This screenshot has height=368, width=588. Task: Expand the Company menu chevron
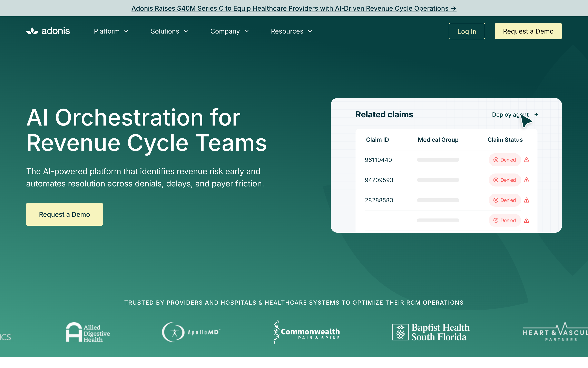click(x=247, y=31)
